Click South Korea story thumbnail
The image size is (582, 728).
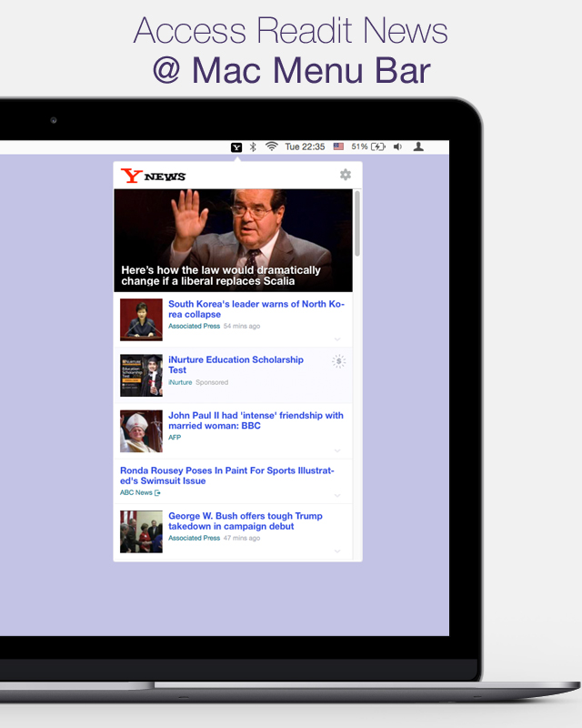141,319
